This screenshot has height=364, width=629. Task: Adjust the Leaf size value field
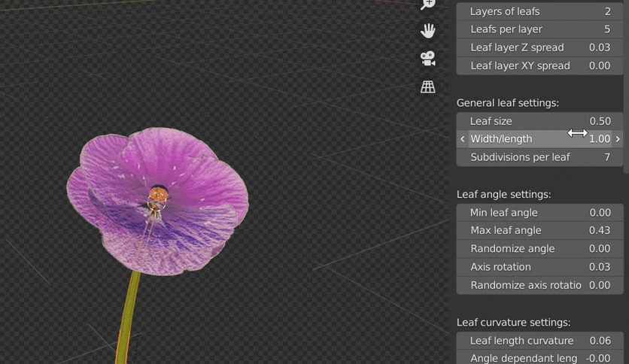click(x=539, y=121)
